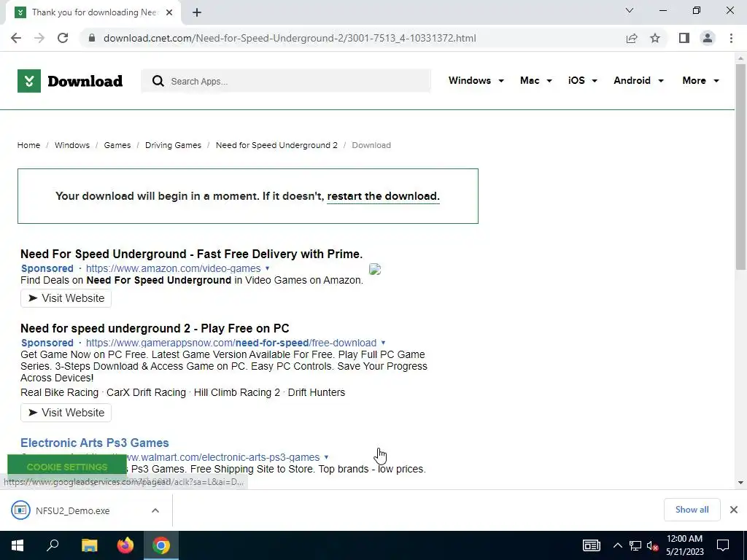This screenshot has height=560, width=747.
Task: Open the Chrome profile avatar
Action: [708, 38]
